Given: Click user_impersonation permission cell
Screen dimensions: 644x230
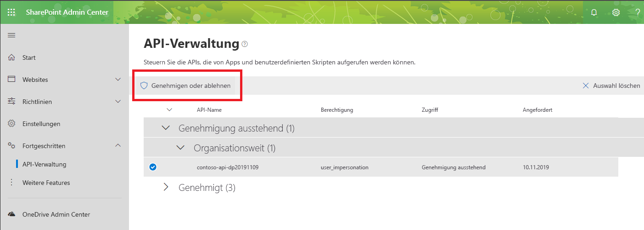Looking at the screenshot, I should tap(345, 167).
